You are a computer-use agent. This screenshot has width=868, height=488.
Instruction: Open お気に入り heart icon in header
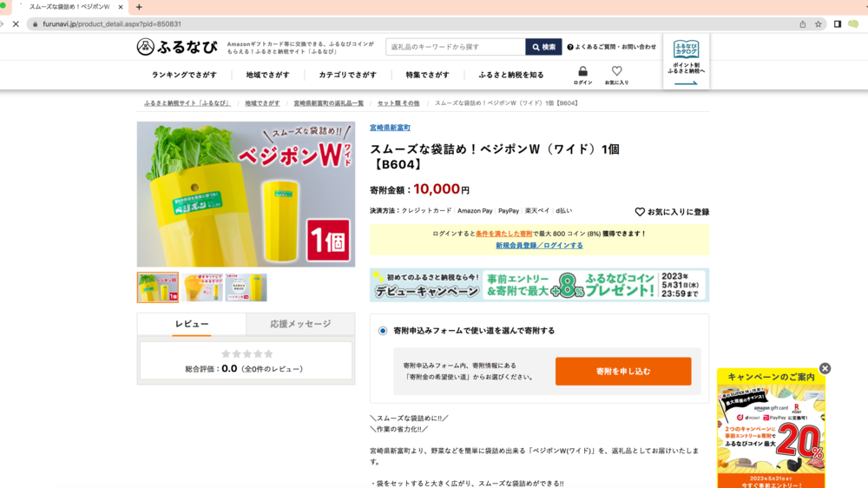click(616, 72)
